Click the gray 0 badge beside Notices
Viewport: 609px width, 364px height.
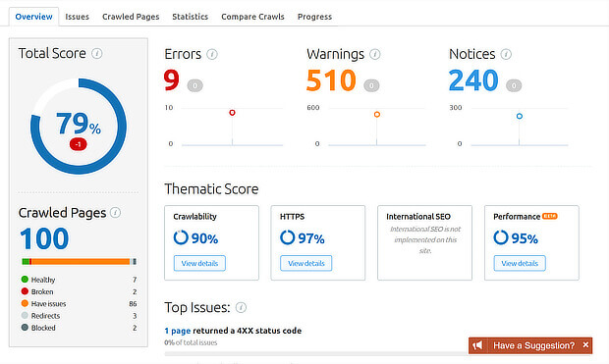click(514, 85)
